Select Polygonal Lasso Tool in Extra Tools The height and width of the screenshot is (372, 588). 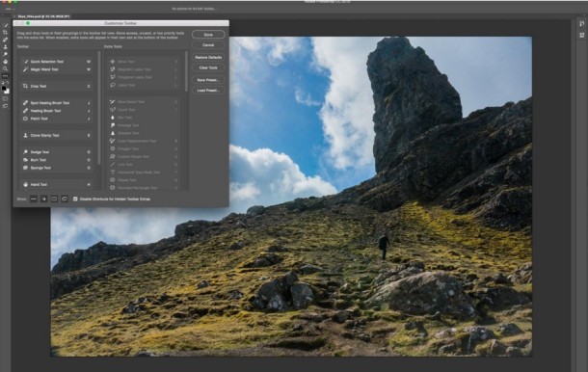[144, 77]
